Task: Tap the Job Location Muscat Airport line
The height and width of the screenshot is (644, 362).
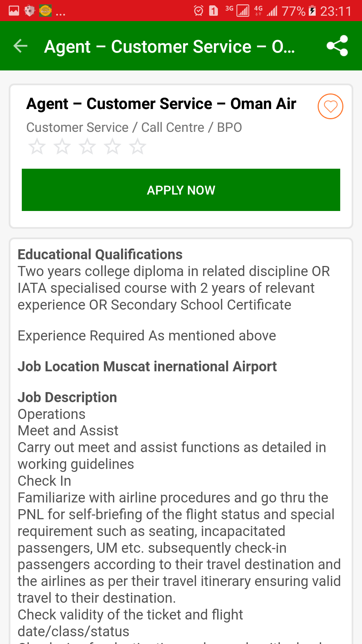Action: tap(147, 367)
